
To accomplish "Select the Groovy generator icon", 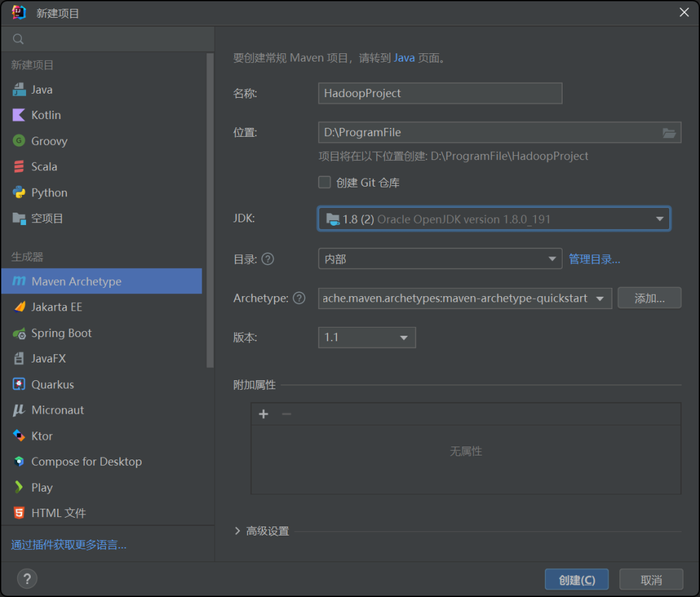I will coord(18,141).
